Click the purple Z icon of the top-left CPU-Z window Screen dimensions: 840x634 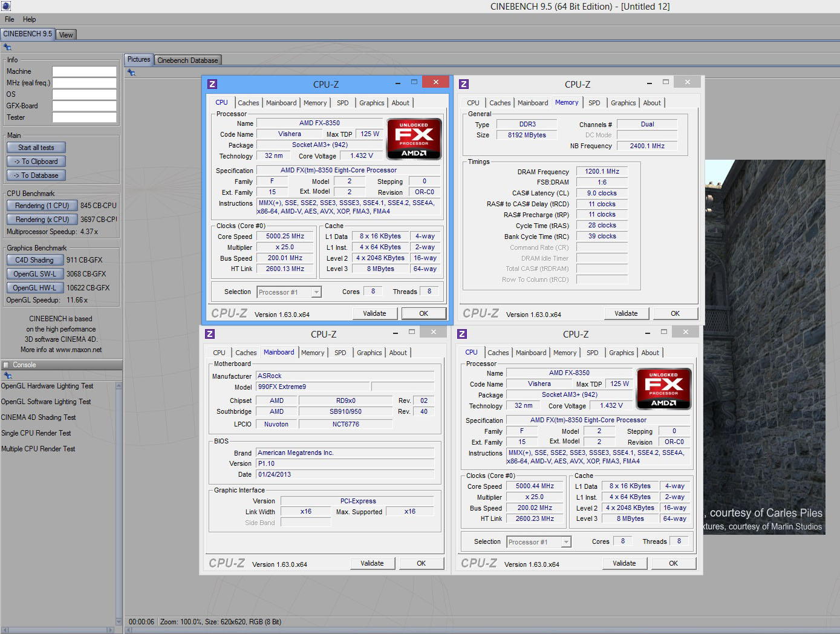tap(212, 84)
